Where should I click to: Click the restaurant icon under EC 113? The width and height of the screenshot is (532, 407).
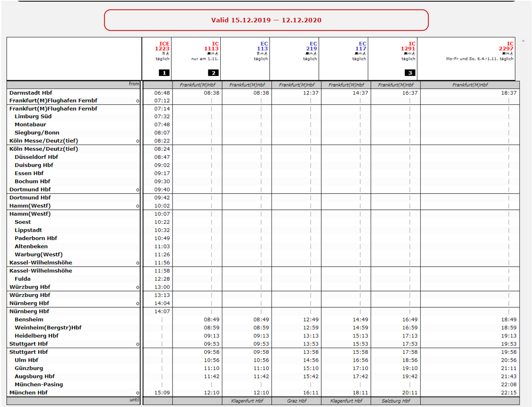tap(258, 54)
